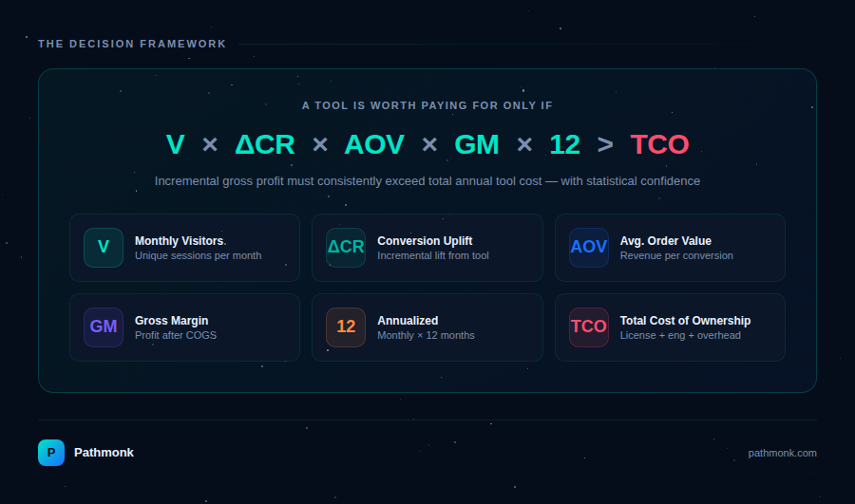Screen dimensions: 855x504
Task: Click the greater-than symbol in formula
Action: [605, 145]
